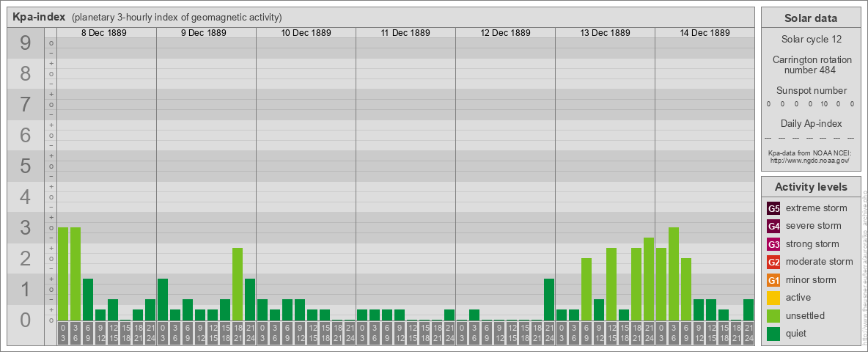868x352 pixels.
Task: Click the 12-15 time label under 11 Dec
Action: [x=412, y=334]
